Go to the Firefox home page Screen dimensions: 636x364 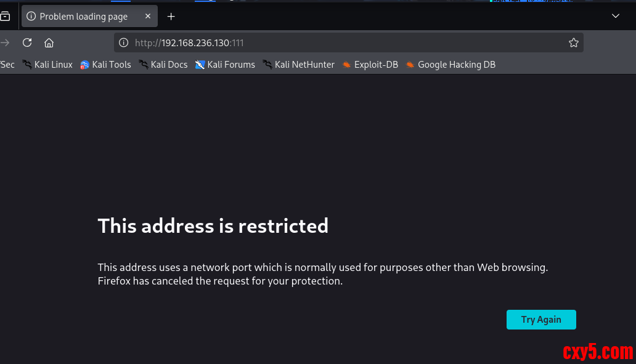click(49, 42)
